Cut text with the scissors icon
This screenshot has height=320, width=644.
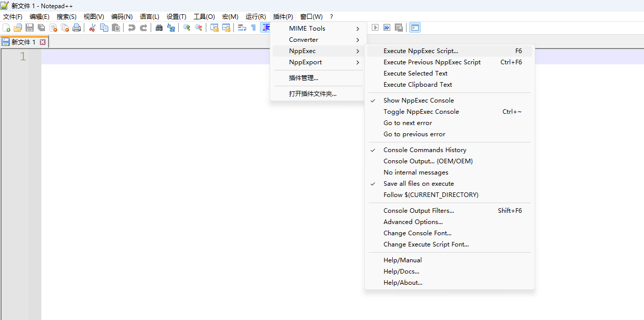(92, 28)
